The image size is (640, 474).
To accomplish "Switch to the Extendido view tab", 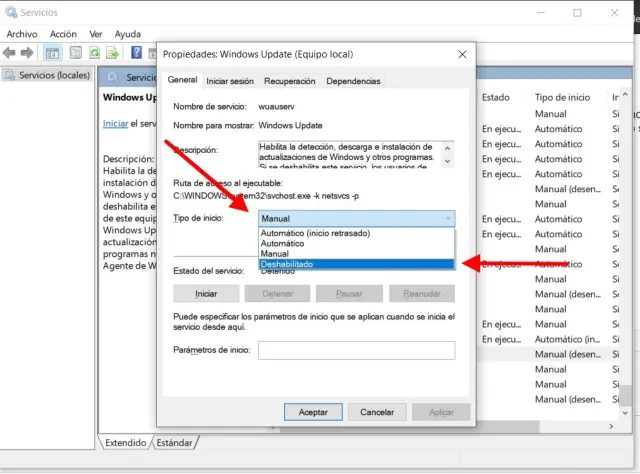I will 126,443.
